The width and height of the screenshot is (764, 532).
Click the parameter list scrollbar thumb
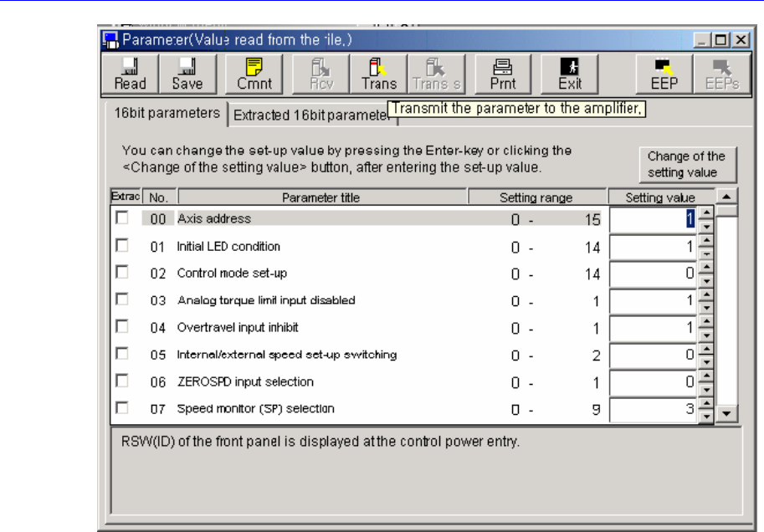point(726,211)
